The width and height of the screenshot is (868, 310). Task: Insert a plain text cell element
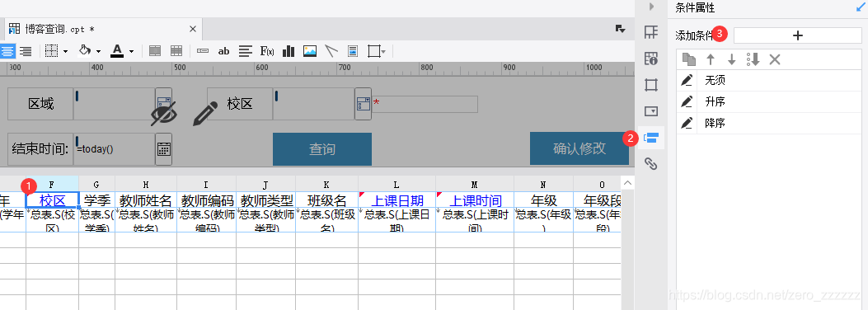tap(203, 51)
